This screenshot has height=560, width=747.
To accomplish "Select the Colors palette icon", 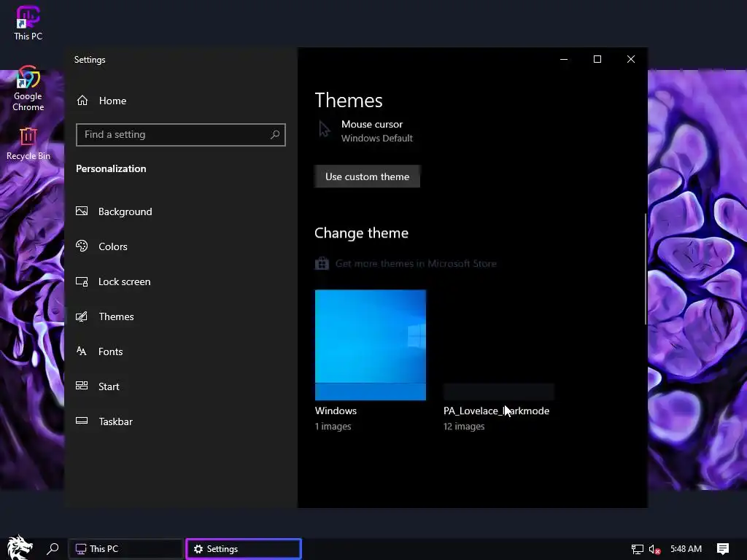I will (x=82, y=246).
